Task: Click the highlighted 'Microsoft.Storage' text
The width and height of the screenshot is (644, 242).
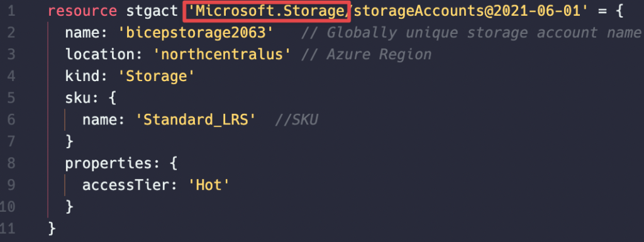Action: click(266, 11)
